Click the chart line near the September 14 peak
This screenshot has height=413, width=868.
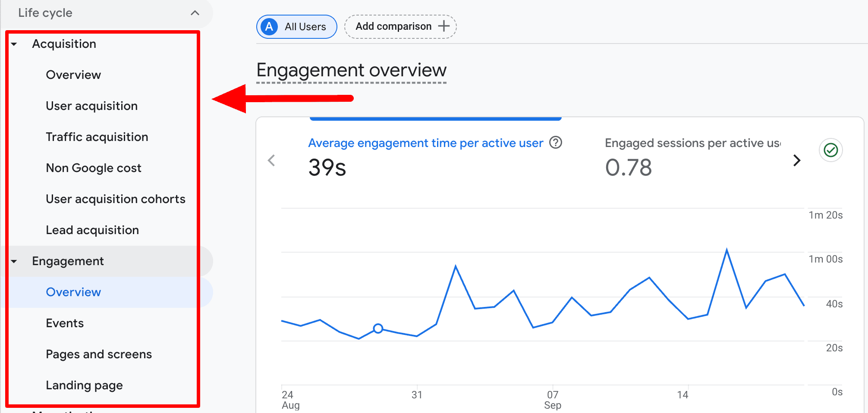click(x=727, y=248)
